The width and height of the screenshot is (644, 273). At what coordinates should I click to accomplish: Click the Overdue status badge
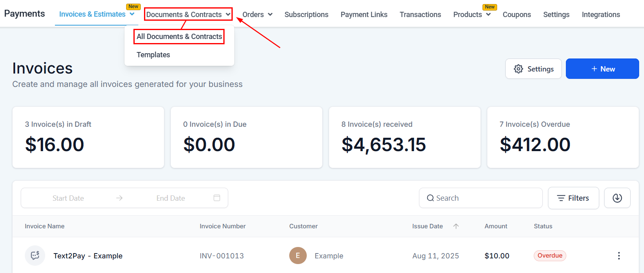[550, 256]
